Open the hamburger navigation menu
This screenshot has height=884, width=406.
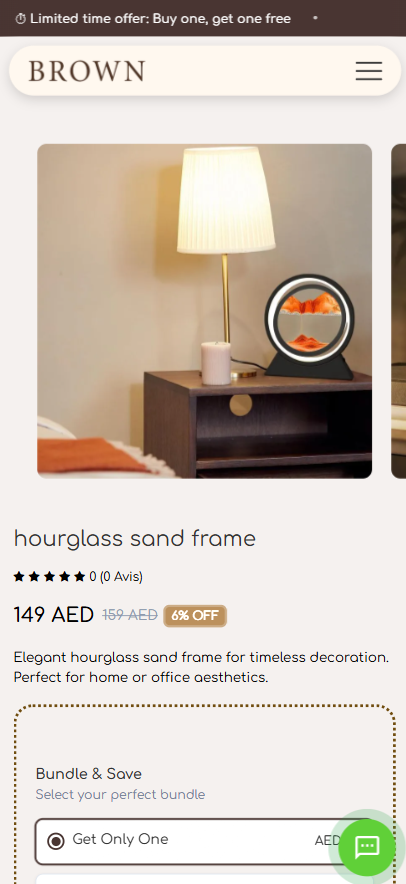point(369,71)
